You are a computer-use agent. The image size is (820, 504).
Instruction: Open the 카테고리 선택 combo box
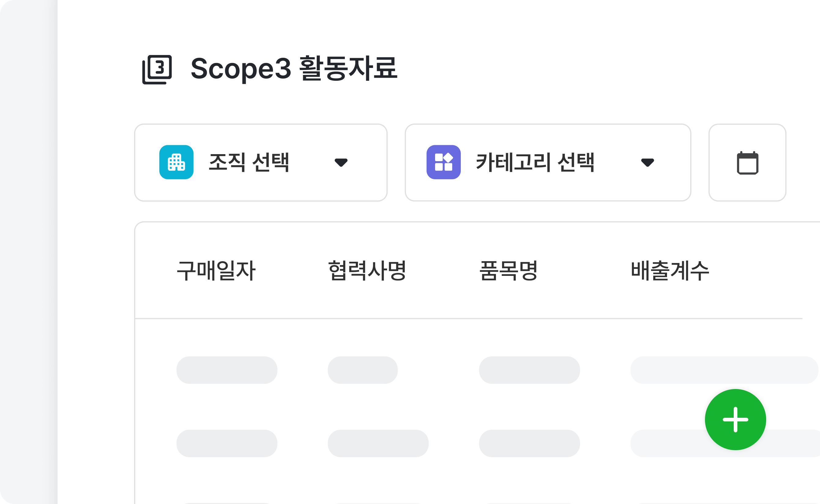(x=547, y=162)
